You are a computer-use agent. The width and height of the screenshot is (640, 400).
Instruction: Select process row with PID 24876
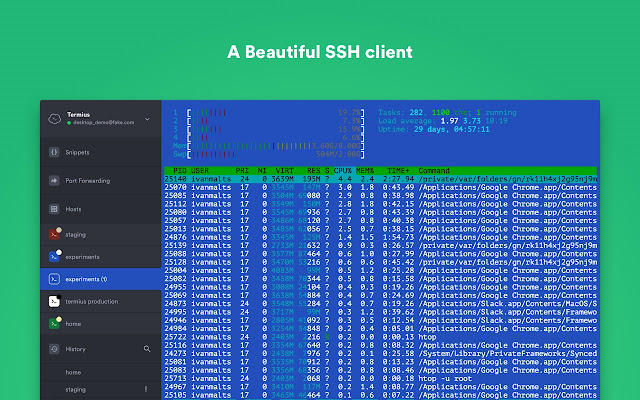tap(380, 237)
